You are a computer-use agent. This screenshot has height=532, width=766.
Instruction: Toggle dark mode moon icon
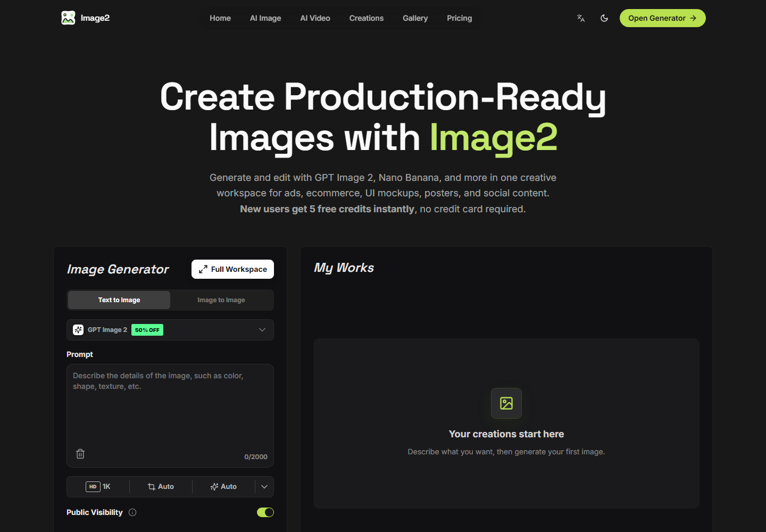point(604,18)
